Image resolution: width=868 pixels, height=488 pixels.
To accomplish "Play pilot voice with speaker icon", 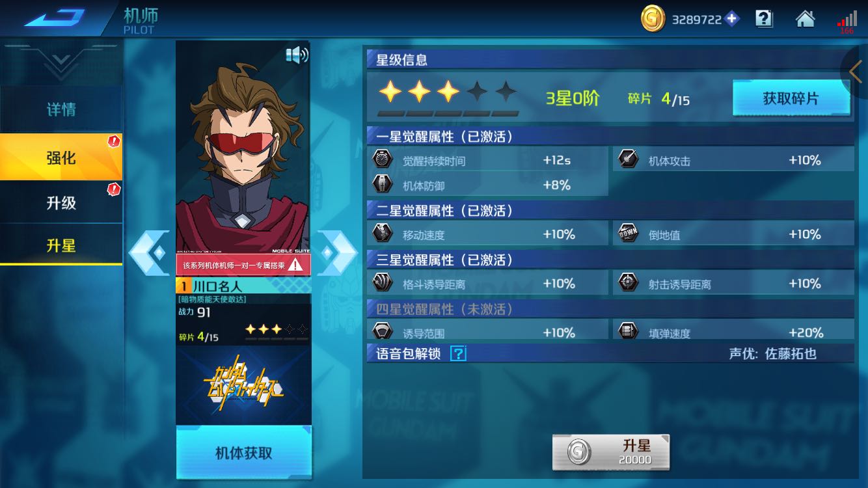I will pyautogui.click(x=297, y=55).
